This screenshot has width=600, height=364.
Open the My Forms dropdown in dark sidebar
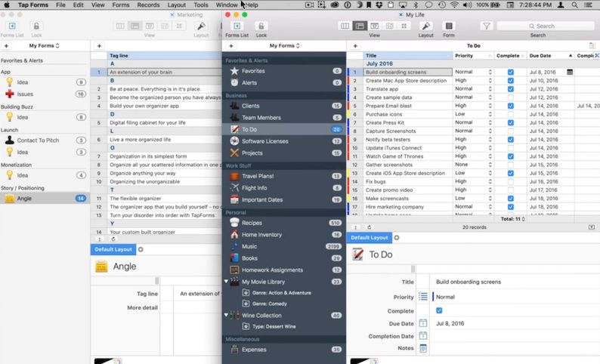pos(284,45)
